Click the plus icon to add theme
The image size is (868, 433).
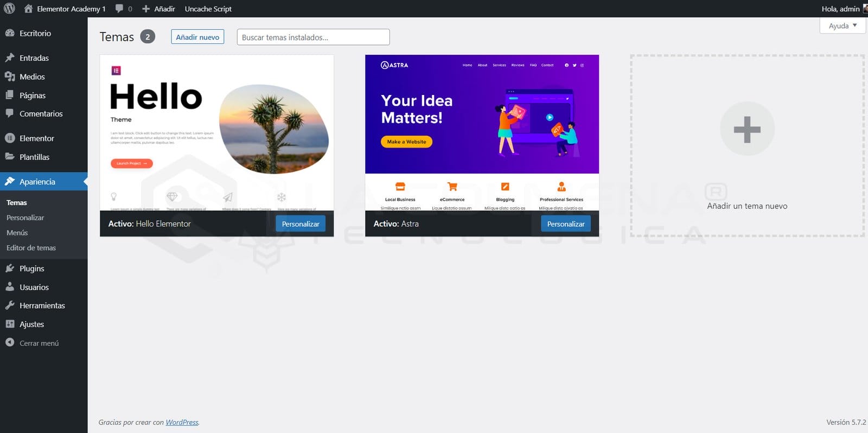point(747,129)
